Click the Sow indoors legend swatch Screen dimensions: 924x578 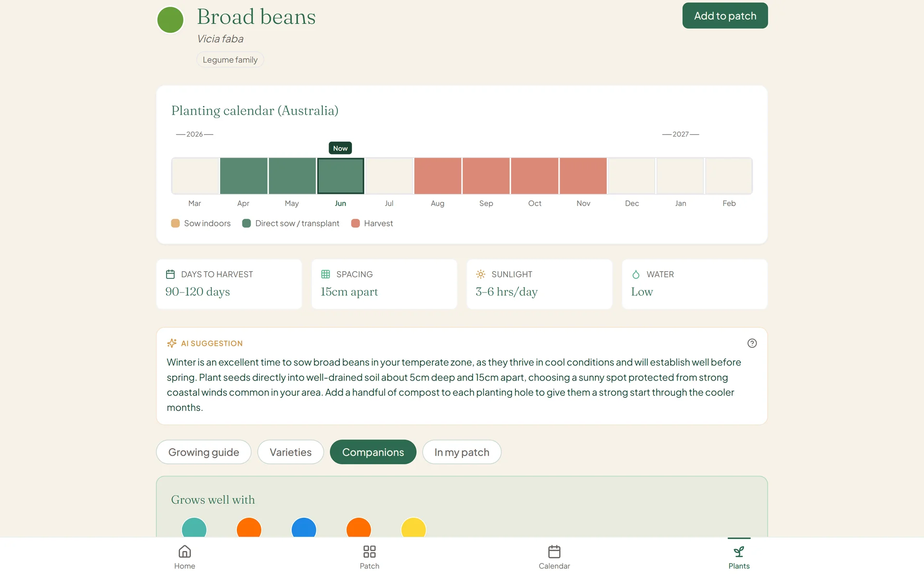[x=175, y=223]
